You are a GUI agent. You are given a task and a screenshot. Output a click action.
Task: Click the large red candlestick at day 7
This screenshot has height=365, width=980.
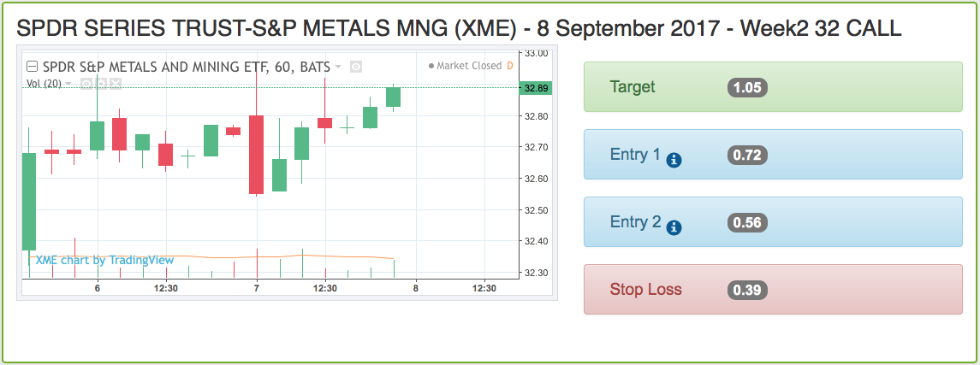point(256,154)
